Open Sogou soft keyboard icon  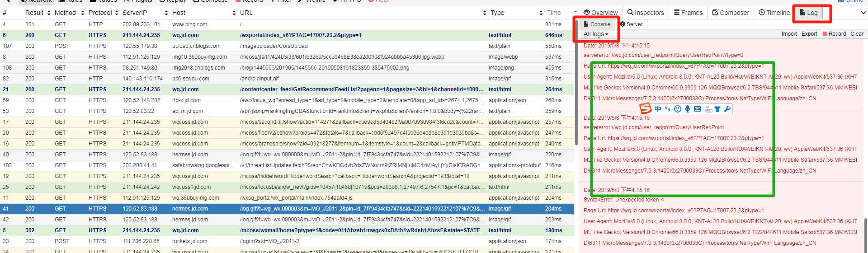click(x=697, y=109)
